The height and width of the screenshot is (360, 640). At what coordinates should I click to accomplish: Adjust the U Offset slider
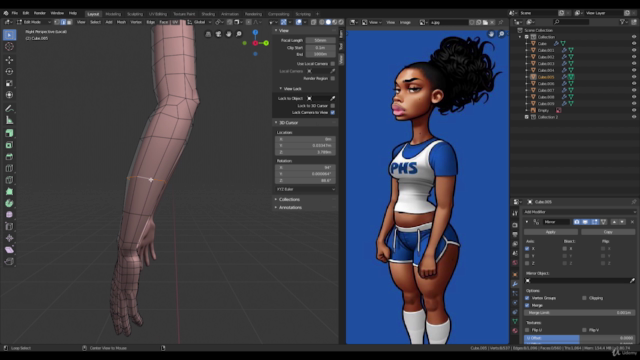pyautogui.click(x=580, y=338)
